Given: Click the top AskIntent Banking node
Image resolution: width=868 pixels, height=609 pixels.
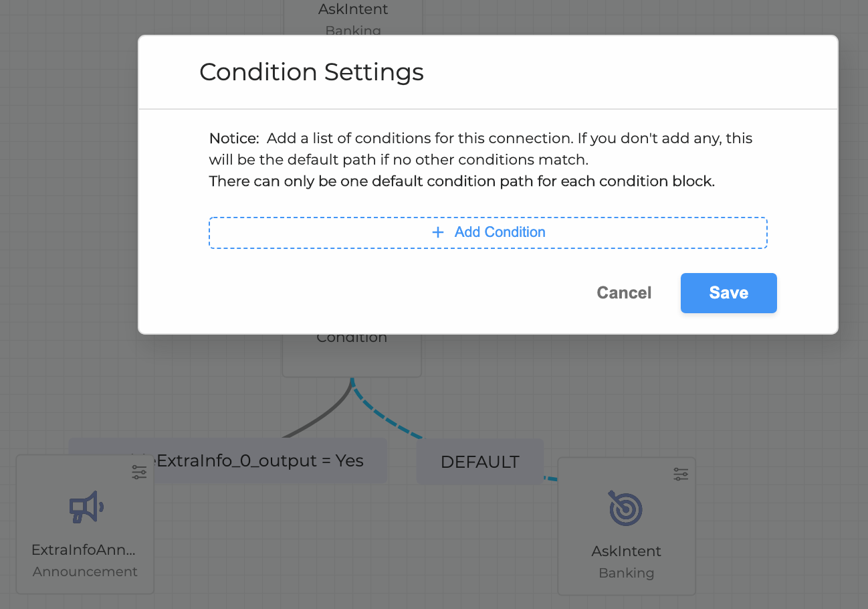Looking at the screenshot, I should tap(352, 17).
